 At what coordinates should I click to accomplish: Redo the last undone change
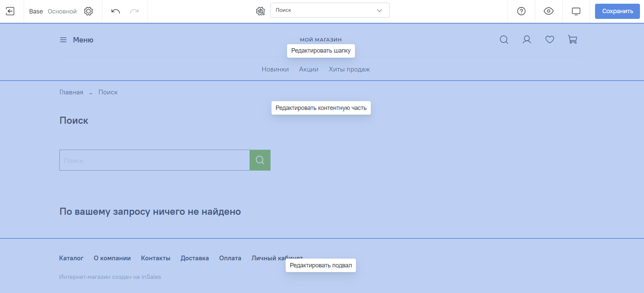tap(134, 11)
